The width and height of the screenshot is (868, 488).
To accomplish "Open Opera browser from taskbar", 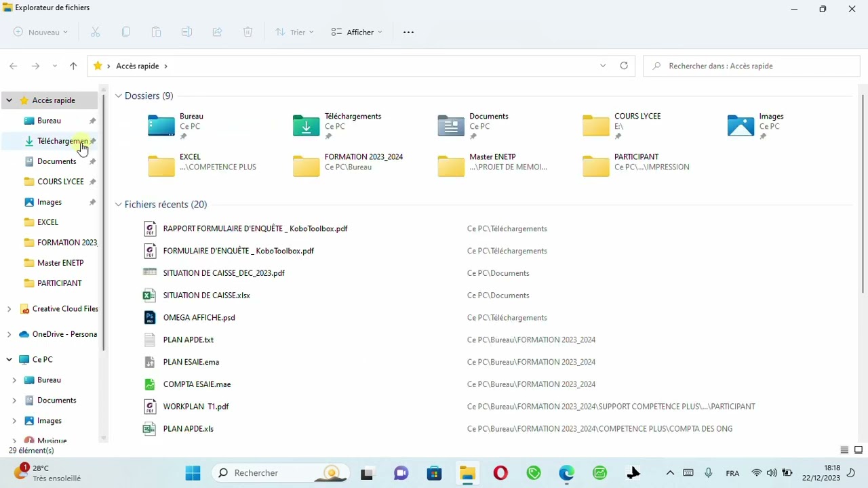I will (x=500, y=472).
